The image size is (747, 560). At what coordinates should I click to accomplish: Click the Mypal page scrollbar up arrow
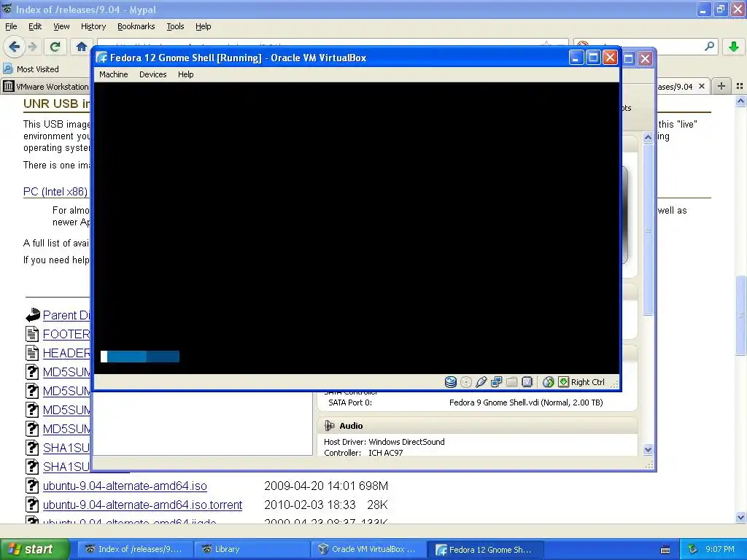741,101
